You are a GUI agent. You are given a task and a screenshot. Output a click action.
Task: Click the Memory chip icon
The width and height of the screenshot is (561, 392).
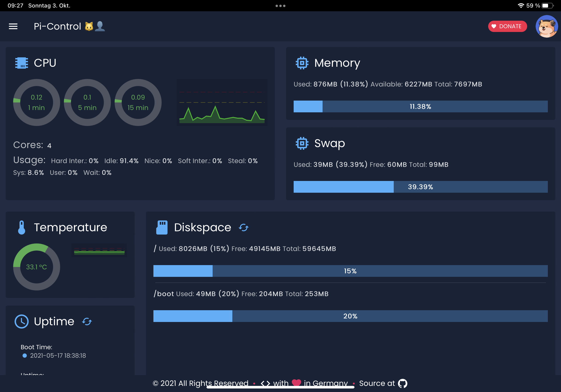(x=302, y=63)
